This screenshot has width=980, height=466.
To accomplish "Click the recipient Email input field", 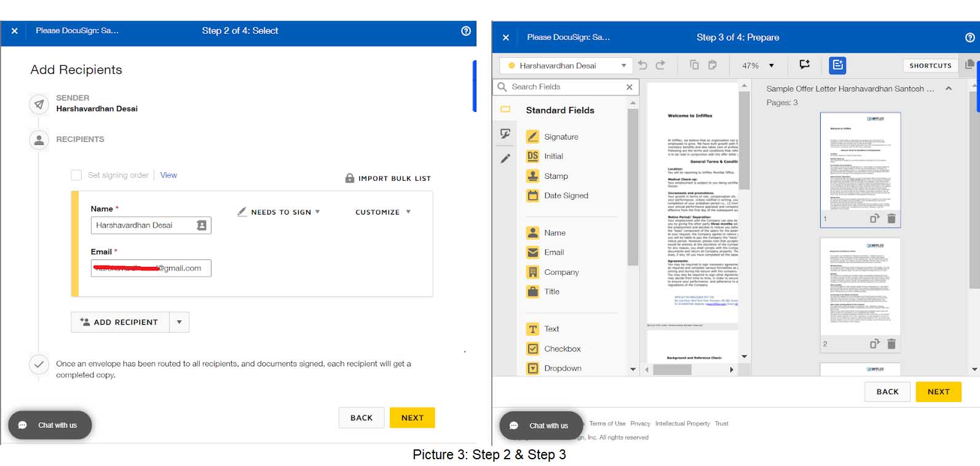I will pyautogui.click(x=151, y=268).
